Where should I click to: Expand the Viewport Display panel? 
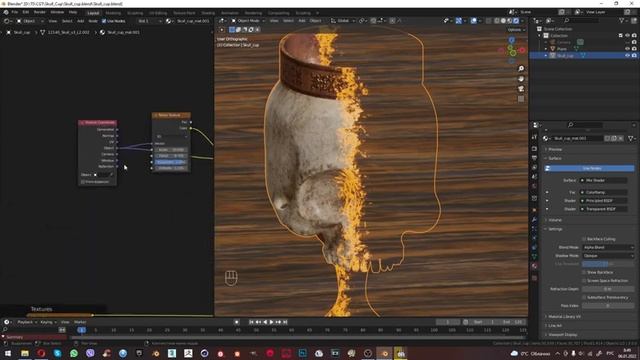coord(563,335)
